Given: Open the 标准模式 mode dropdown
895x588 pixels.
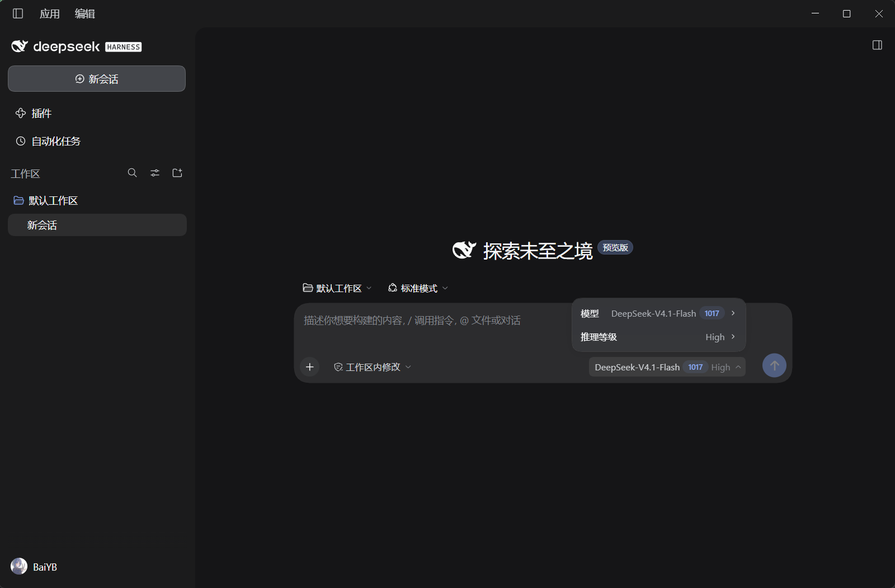Looking at the screenshot, I should click(x=418, y=288).
